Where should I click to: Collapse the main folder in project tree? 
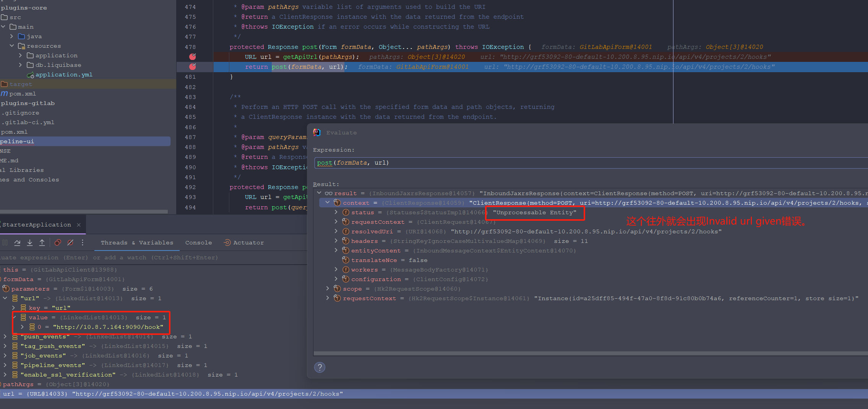pyautogui.click(x=3, y=27)
